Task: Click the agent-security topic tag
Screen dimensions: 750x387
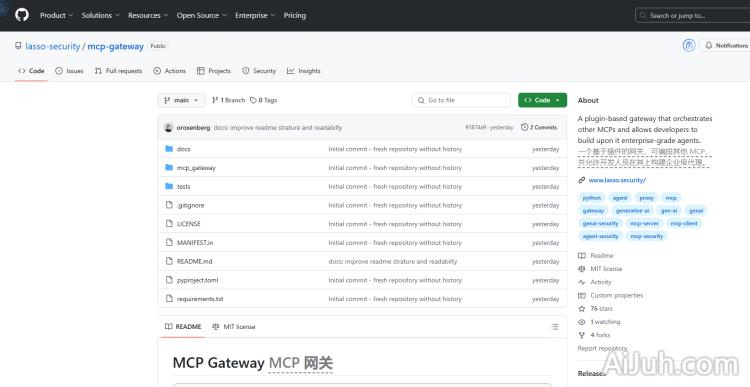Action: tap(600, 236)
